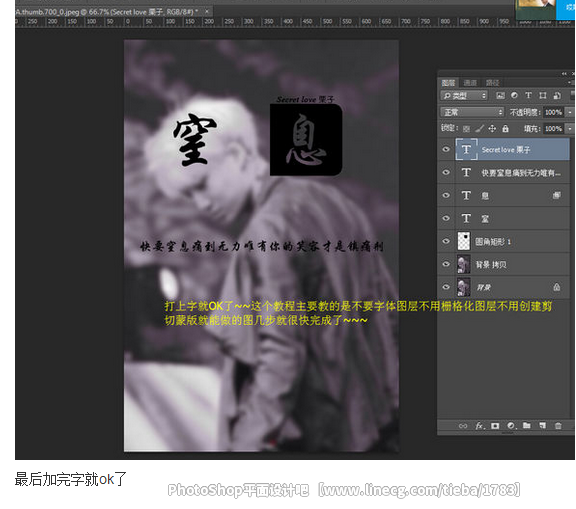This screenshot has width=576, height=509.
Task: Open the 正常 blend mode dropdown
Action: tap(472, 112)
